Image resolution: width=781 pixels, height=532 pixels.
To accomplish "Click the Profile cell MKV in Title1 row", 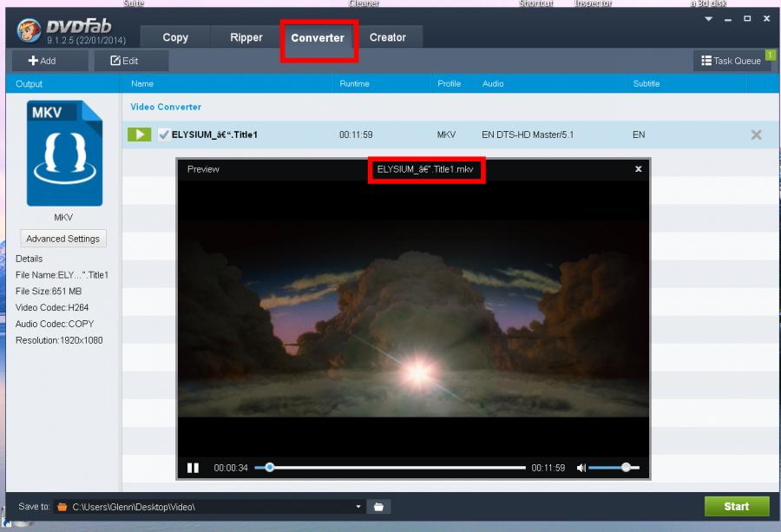I will tap(446, 135).
